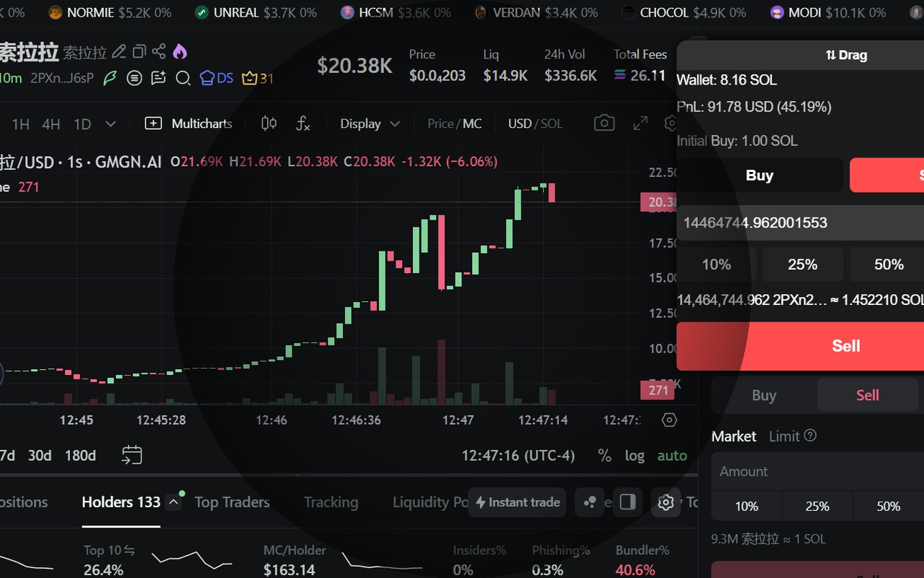The width and height of the screenshot is (924, 578).
Task: Click the magnifier search icon near DS
Action: click(183, 78)
